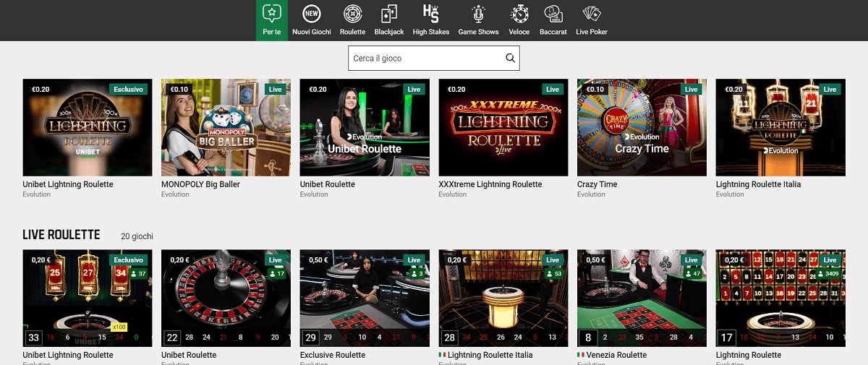The height and width of the screenshot is (365, 868).
Task: Open Unibet Lightning Roulette top thumbnail
Action: [88, 127]
